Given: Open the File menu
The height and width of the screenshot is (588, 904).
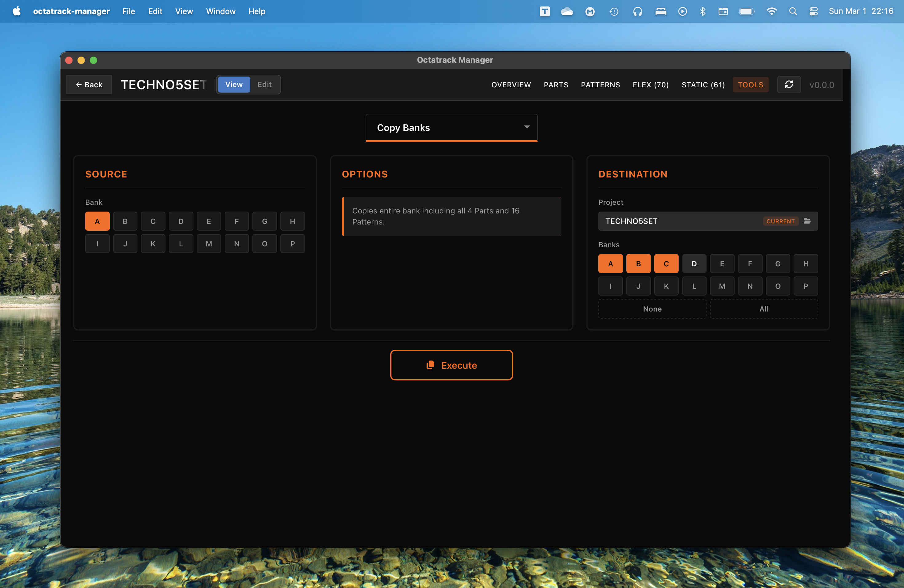Looking at the screenshot, I should click(x=129, y=11).
